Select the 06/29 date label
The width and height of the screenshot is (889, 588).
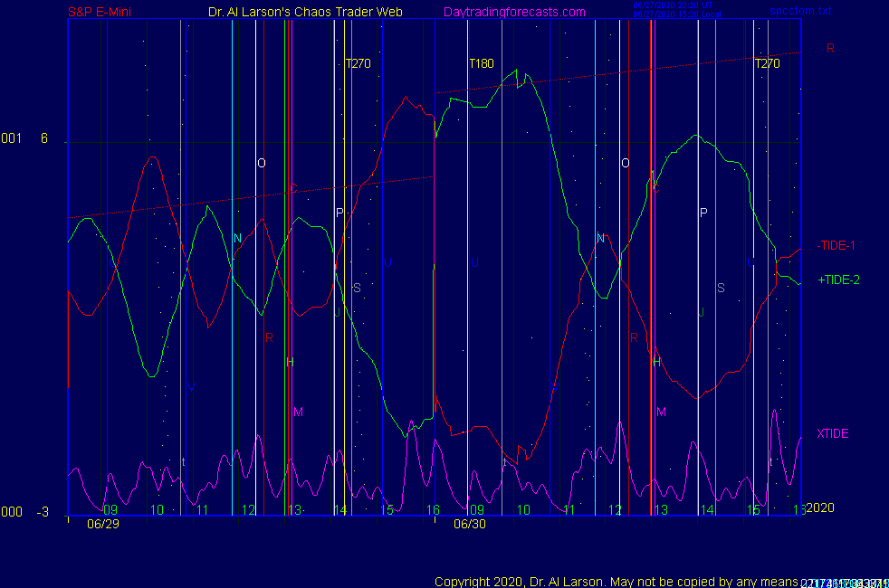(x=102, y=524)
